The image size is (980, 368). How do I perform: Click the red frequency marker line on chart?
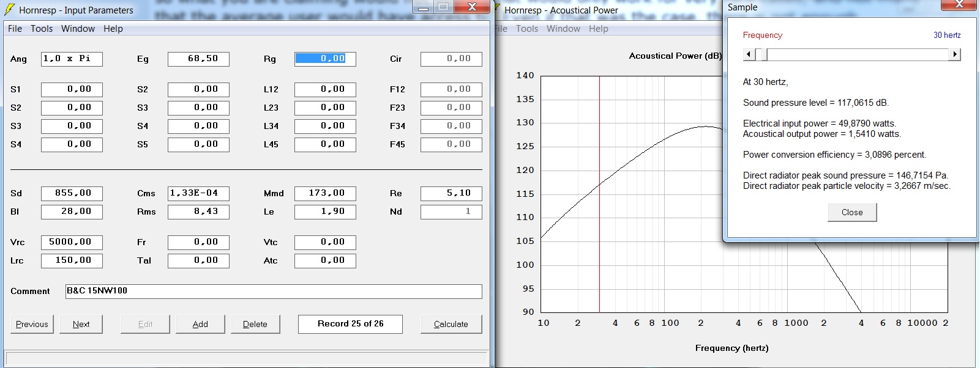[x=599, y=194]
